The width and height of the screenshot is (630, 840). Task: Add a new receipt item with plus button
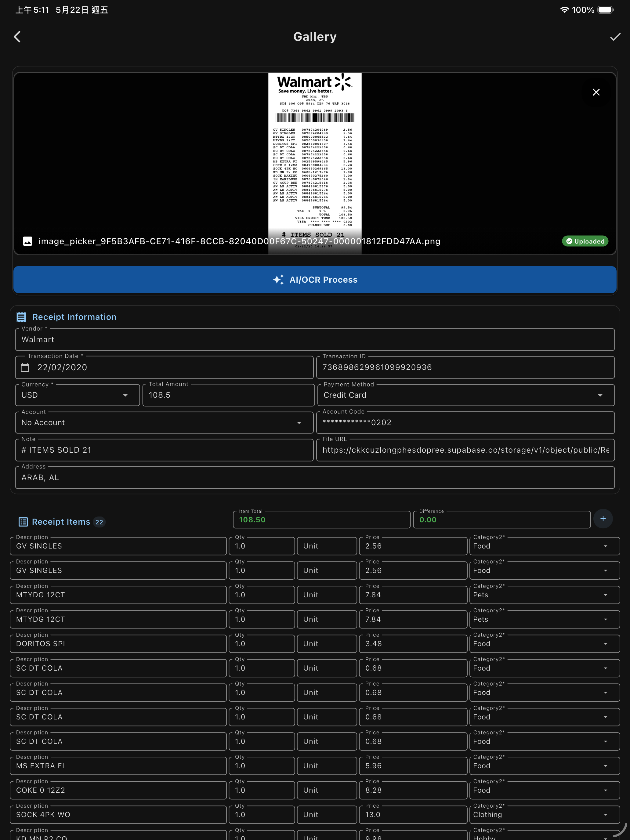click(x=603, y=519)
